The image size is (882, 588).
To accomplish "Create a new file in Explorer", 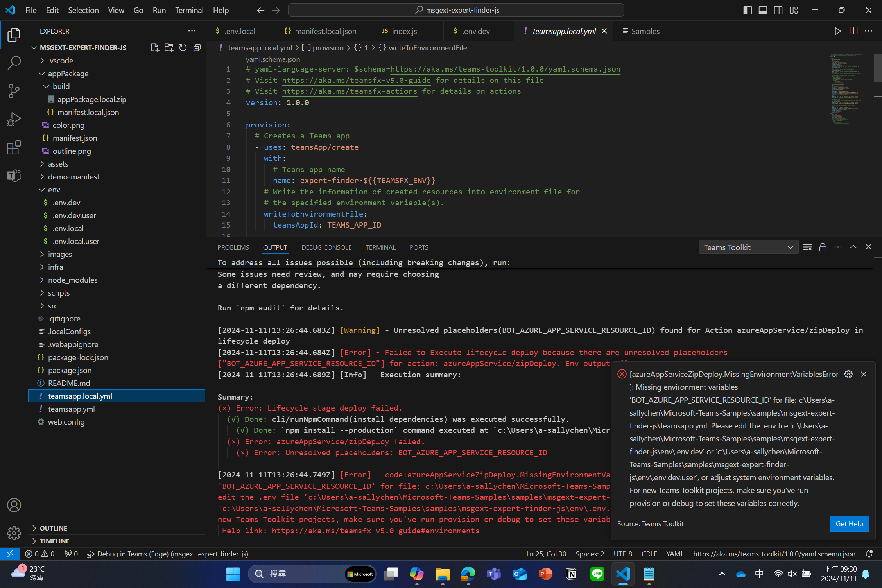I will (x=155, y=48).
